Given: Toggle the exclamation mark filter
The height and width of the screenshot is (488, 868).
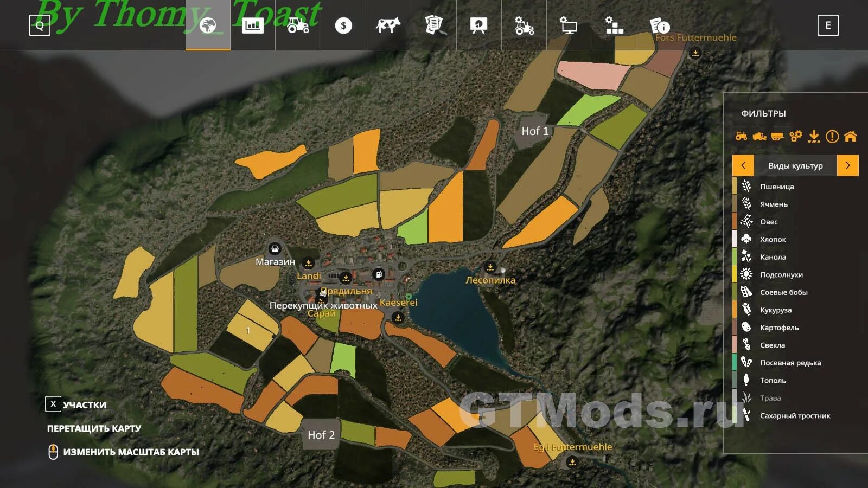Looking at the screenshot, I should tap(832, 136).
